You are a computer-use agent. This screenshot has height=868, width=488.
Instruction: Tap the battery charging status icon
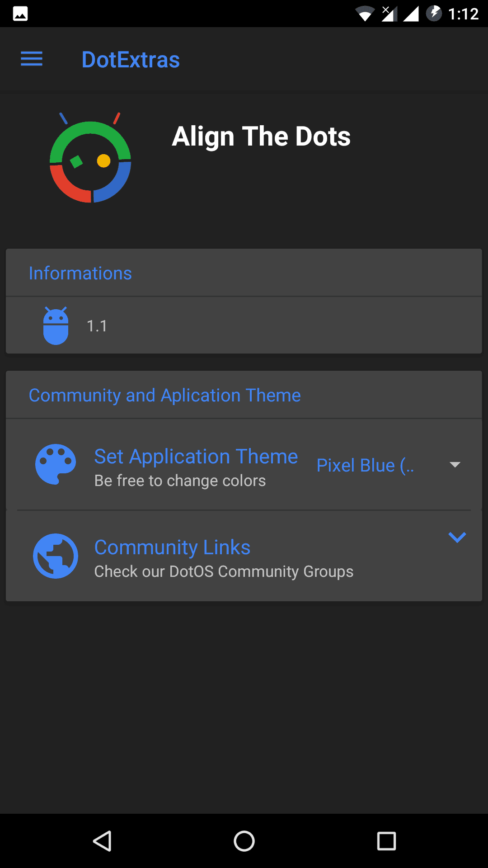(x=434, y=14)
